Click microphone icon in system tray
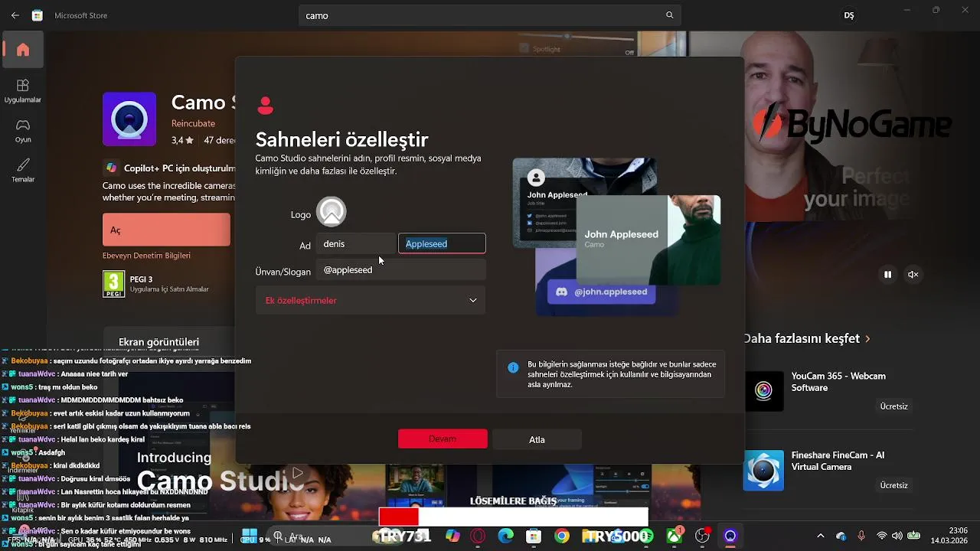This screenshot has height=551, width=980. 861,536
